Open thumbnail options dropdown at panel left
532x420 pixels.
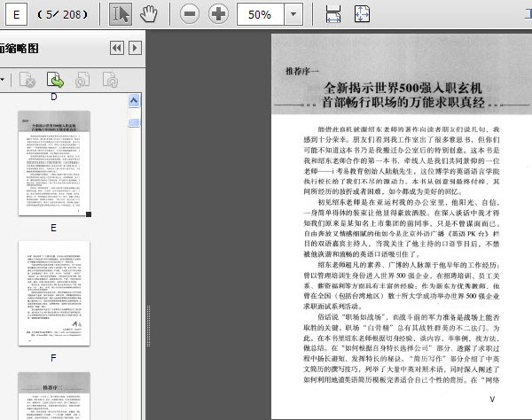pos(3,81)
